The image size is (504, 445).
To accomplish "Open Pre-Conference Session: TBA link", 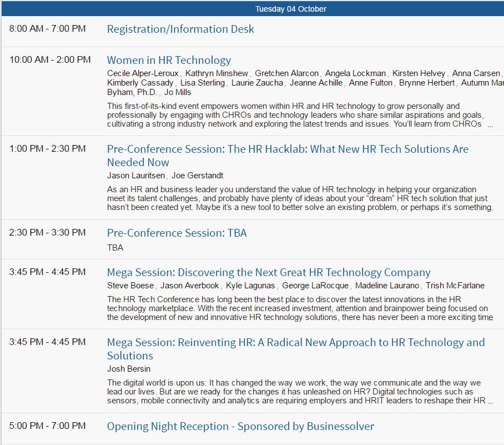I will point(177,233).
